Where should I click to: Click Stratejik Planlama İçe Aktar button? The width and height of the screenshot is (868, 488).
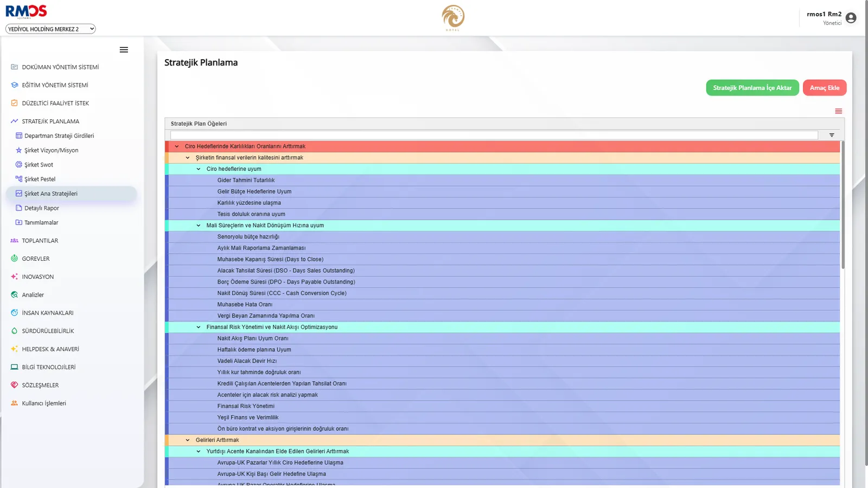point(752,88)
